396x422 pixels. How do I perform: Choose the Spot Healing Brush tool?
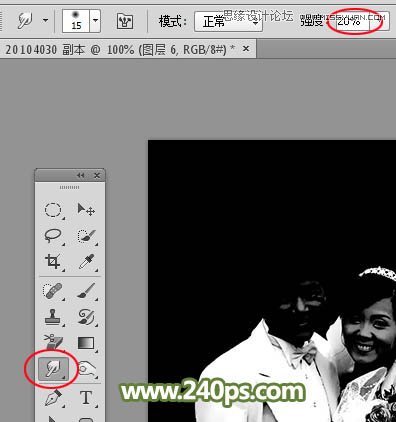click(53, 291)
